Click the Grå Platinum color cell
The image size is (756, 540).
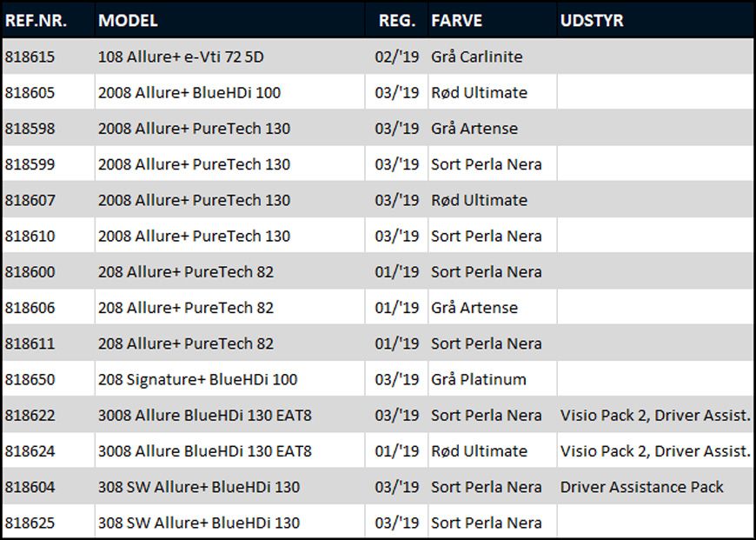coord(479,379)
